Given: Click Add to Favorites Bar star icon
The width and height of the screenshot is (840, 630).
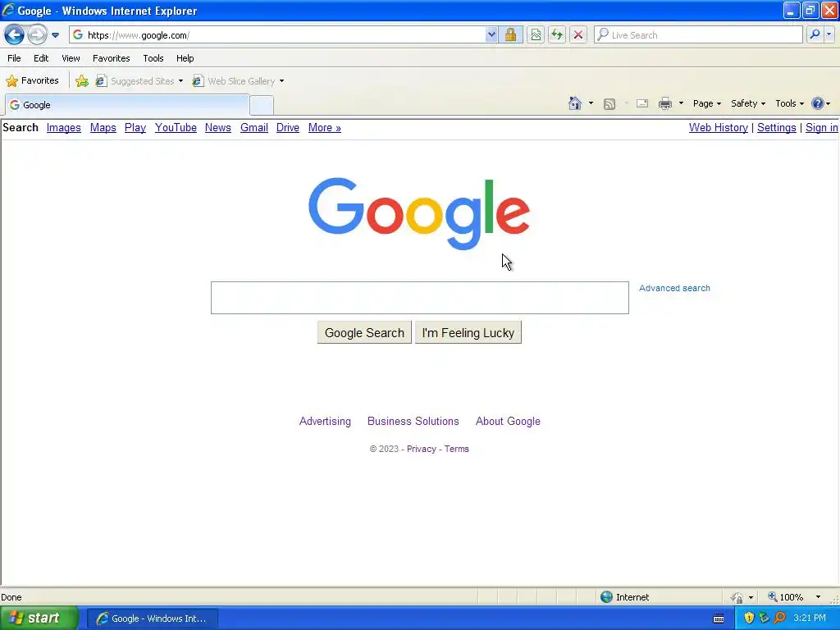Looking at the screenshot, I should [x=82, y=81].
